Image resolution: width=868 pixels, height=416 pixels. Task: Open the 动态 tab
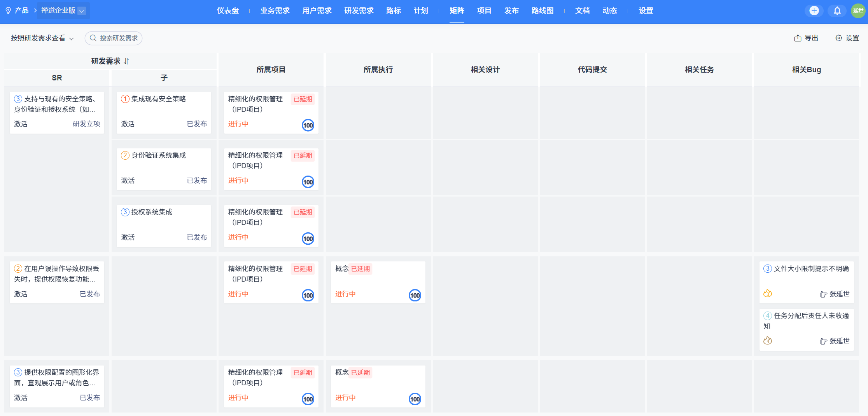pyautogui.click(x=610, y=11)
